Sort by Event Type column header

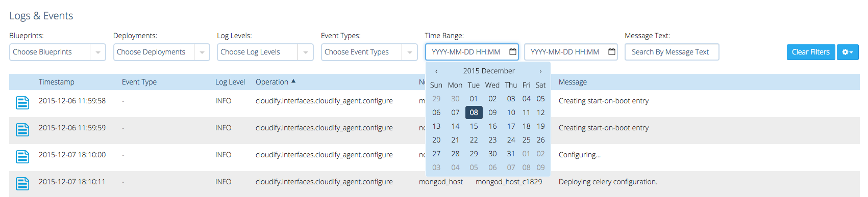click(x=139, y=82)
